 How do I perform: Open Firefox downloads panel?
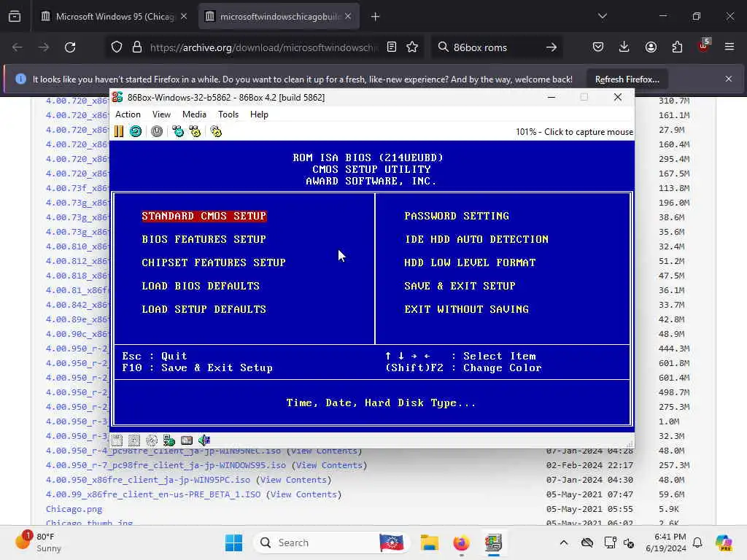624,47
